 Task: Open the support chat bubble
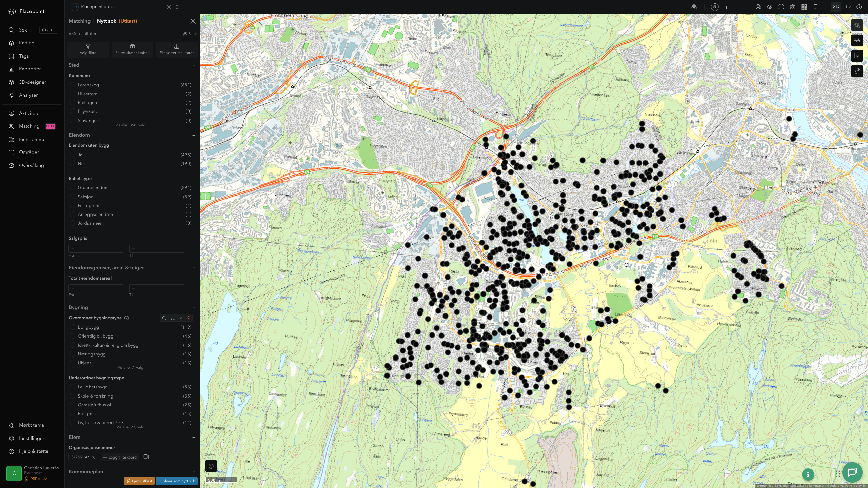click(x=852, y=472)
